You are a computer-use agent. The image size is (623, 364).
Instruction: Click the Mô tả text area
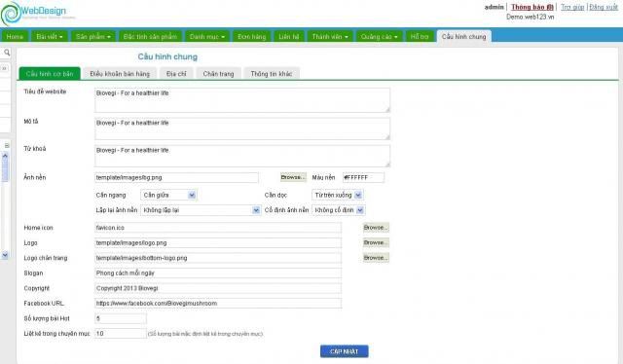242,128
